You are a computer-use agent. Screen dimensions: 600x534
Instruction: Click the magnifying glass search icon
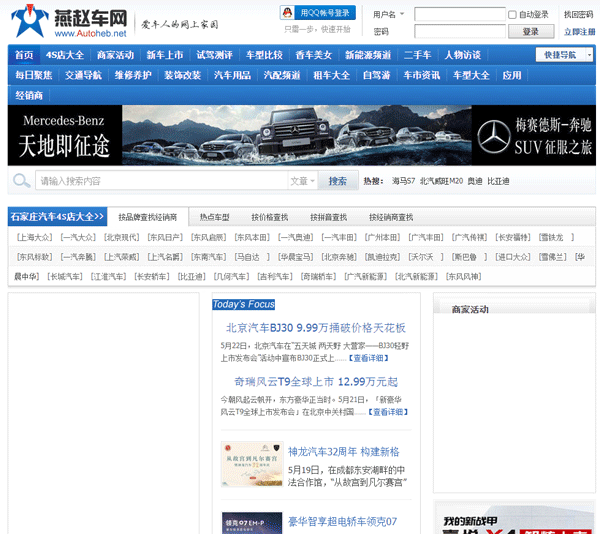coord(21,181)
